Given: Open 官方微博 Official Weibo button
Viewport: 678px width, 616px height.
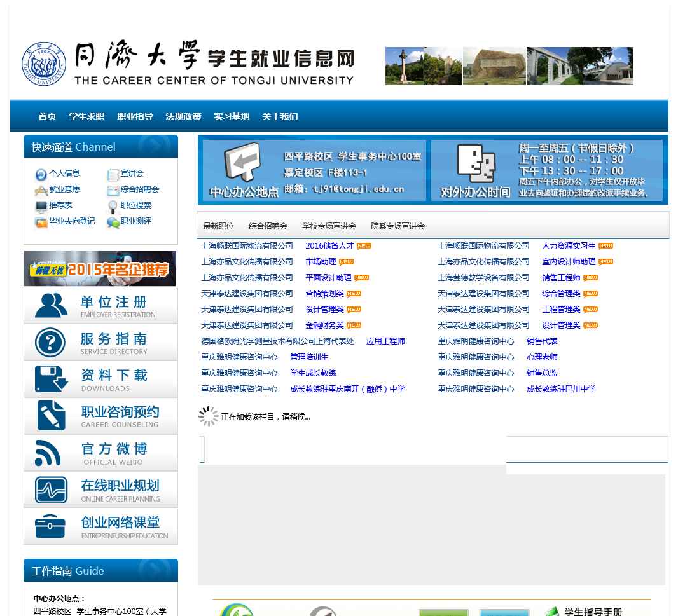Looking at the screenshot, I should pyautogui.click(x=100, y=453).
